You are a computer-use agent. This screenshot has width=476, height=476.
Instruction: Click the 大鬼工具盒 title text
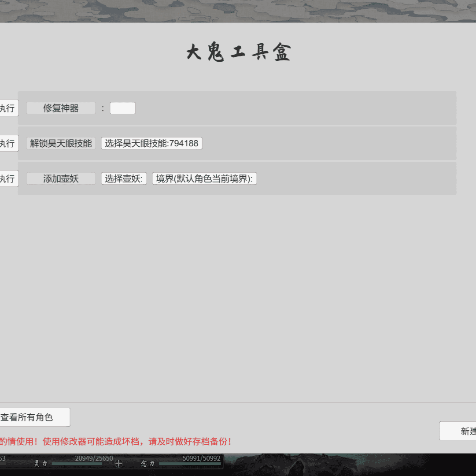pos(239,52)
